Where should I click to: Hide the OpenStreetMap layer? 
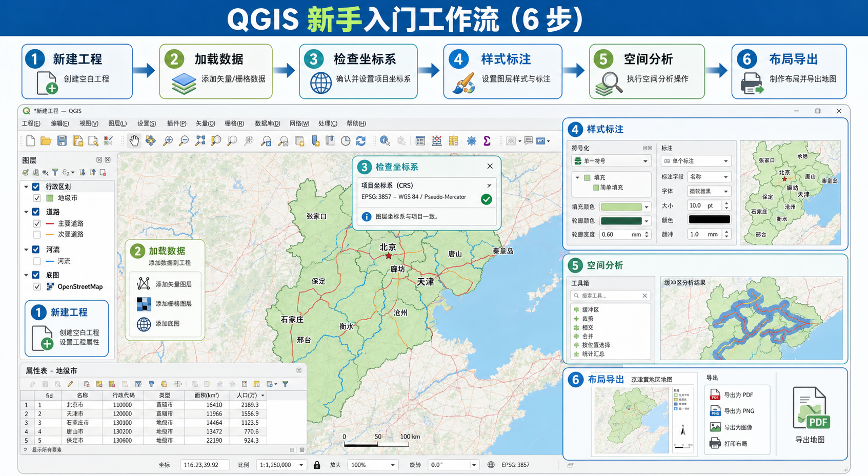(37, 286)
